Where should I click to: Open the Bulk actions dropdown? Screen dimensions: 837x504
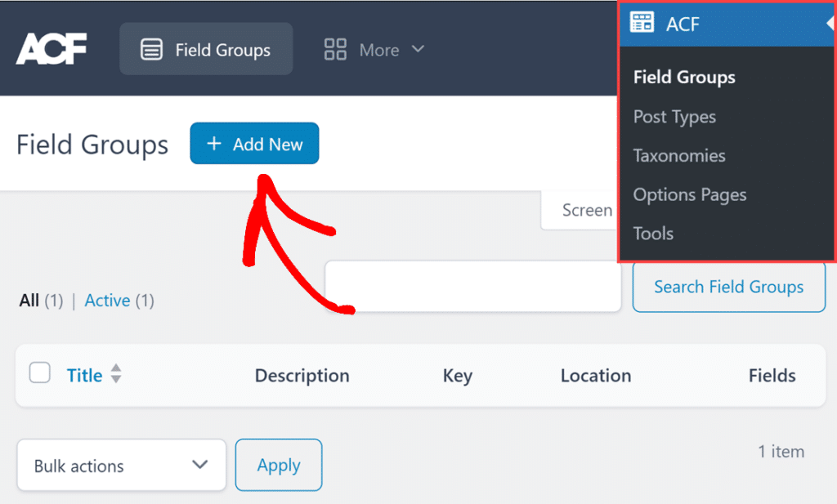click(x=121, y=465)
